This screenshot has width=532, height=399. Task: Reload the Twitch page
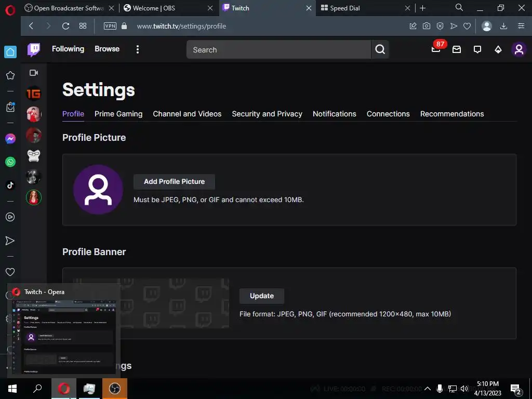(x=65, y=26)
